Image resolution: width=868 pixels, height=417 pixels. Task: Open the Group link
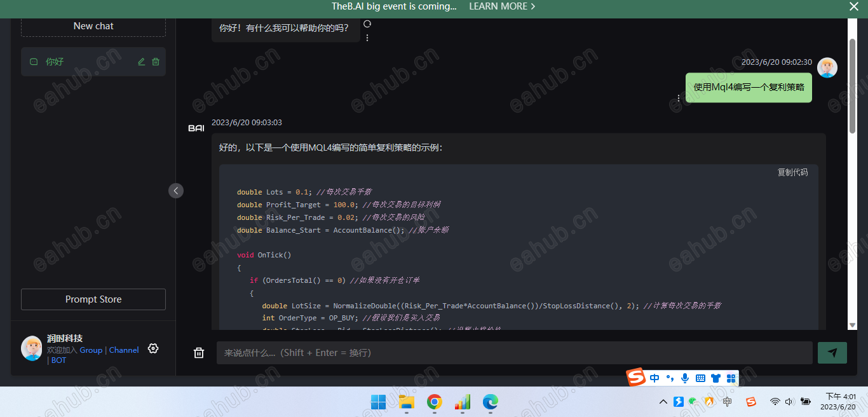click(91, 350)
